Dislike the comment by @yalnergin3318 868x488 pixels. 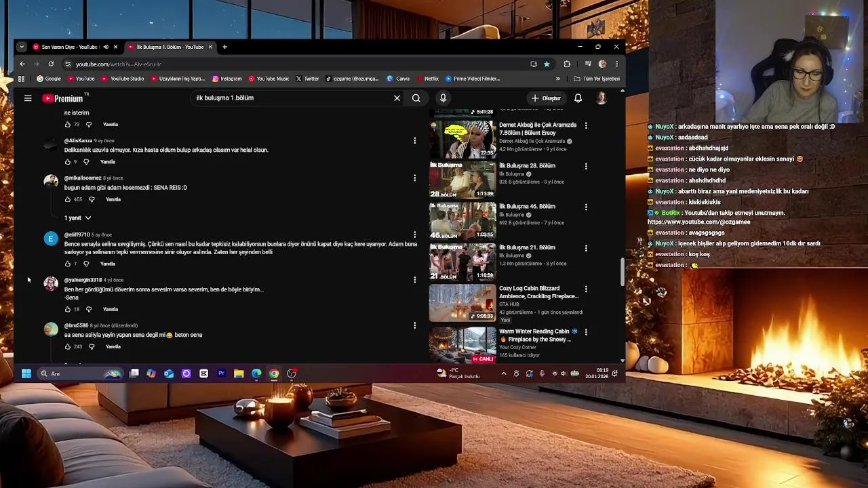pyautogui.click(x=89, y=309)
